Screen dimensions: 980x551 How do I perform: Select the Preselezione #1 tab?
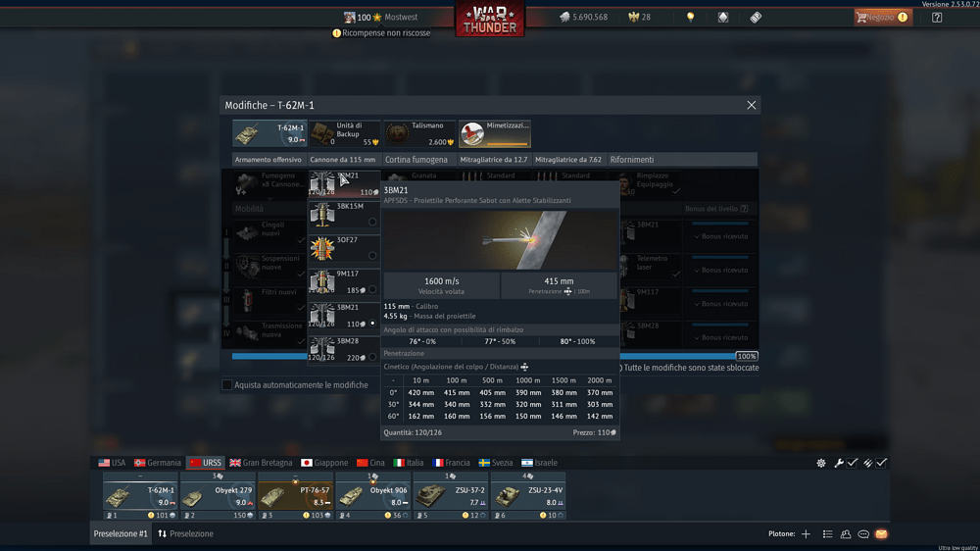[121, 533]
